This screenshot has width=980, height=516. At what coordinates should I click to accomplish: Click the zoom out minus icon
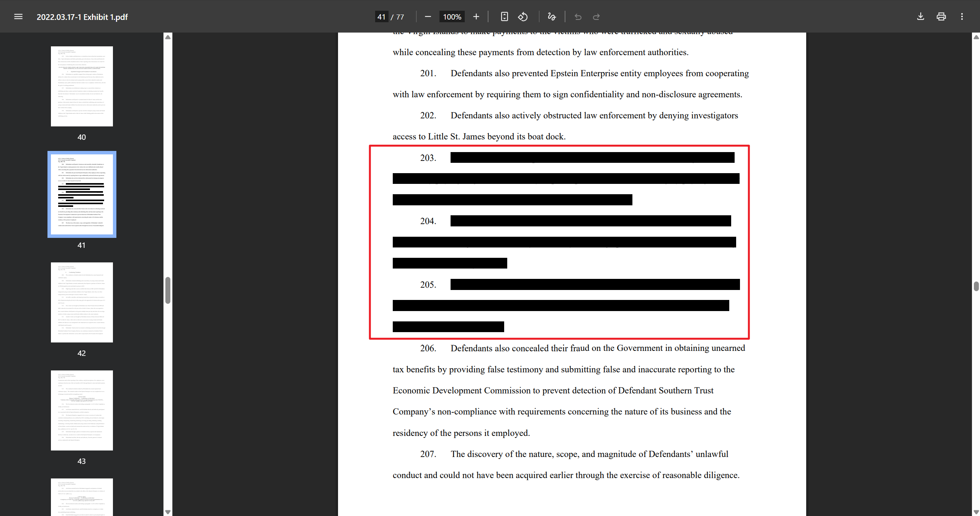pos(428,16)
